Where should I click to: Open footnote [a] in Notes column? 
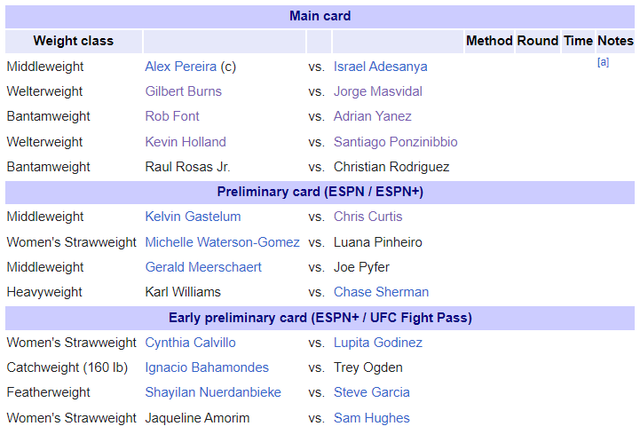click(x=603, y=62)
